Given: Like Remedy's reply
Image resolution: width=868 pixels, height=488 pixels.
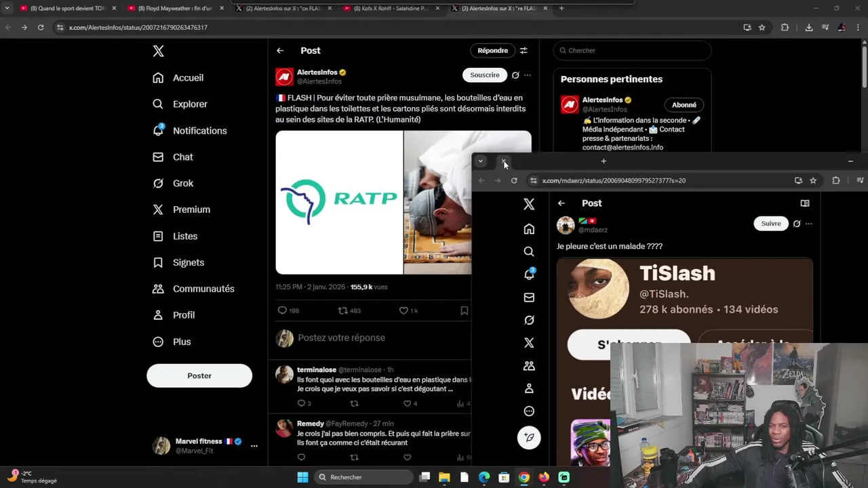Looking at the screenshot, I should [x=407, y=457].
